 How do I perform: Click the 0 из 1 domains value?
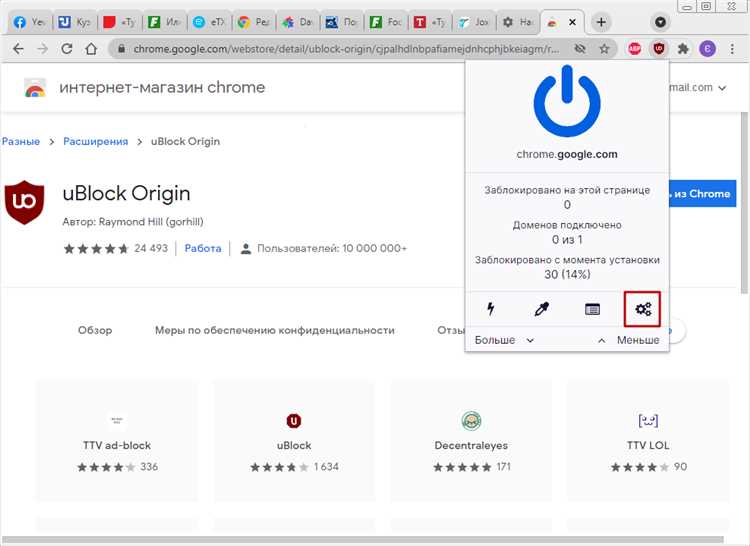[x=567, y=240]
